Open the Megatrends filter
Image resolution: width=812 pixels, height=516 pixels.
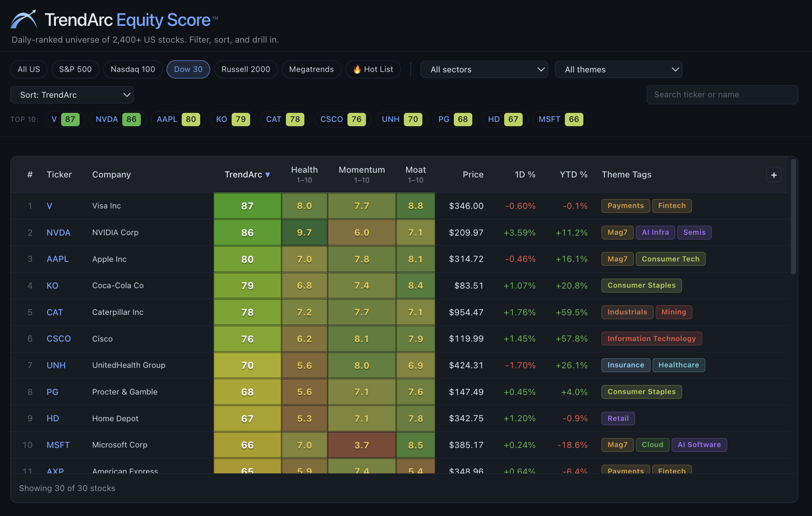311,69
